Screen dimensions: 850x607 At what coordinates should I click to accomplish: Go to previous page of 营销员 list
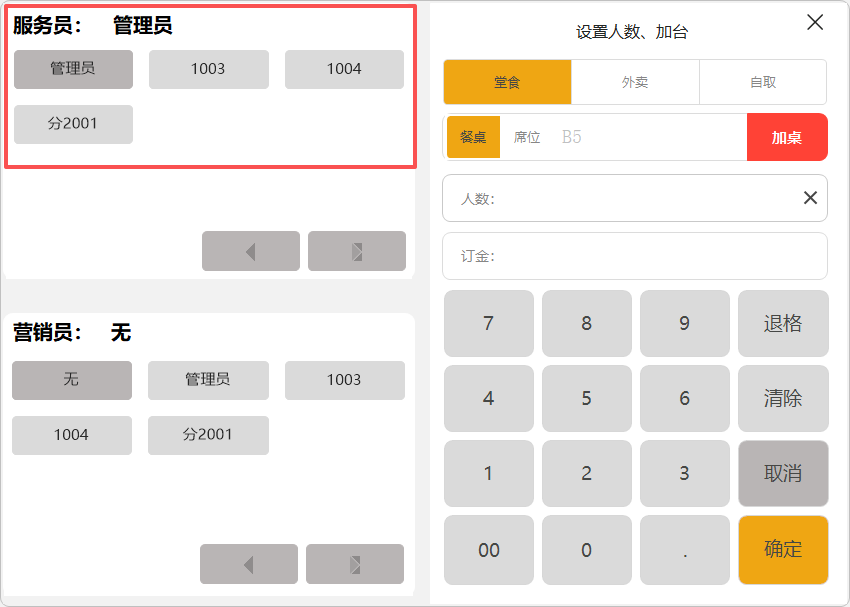pos(249,564)
